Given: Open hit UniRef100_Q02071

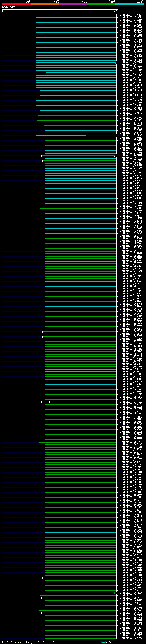Looking at the screenshot, I should point(131,65).
